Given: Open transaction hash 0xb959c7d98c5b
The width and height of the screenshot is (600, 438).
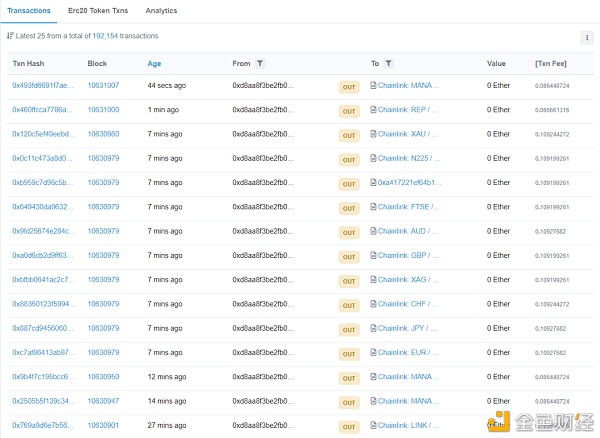Looking at the screenshot, I should tap(42, 182).
